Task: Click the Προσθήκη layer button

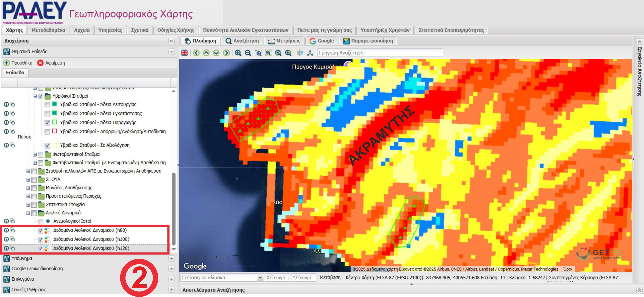Action: [x=18, y=63]
